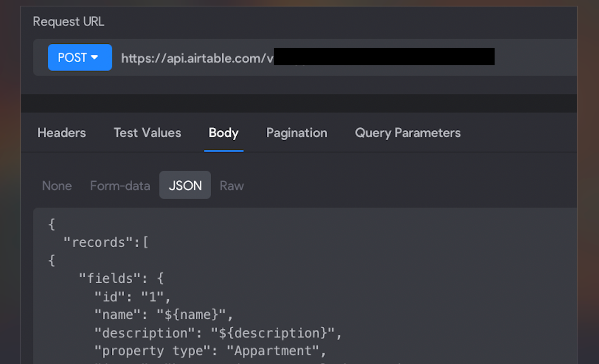This screenshot has height=364, width=599.
Task: Click the "description": "${description}" line
Action: click(x=218, y=333)
